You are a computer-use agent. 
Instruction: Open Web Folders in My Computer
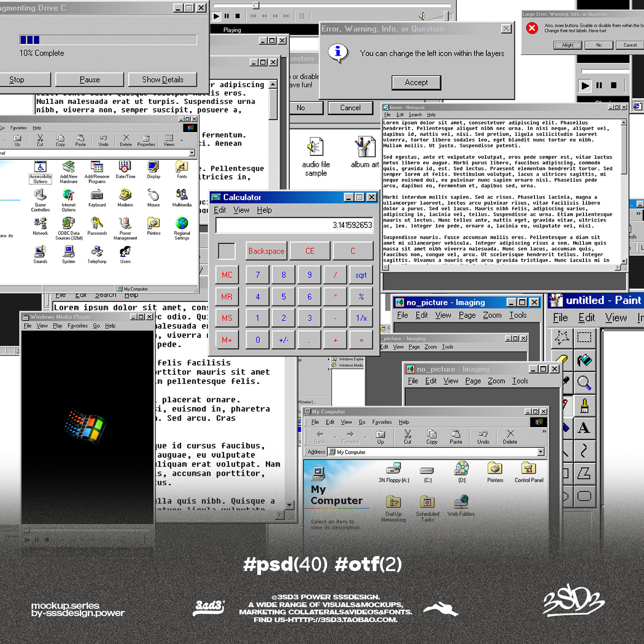pyautogui.click(x=461, y=506)
